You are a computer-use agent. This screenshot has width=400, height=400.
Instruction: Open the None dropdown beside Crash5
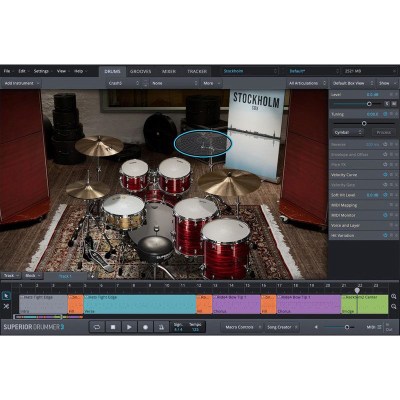[174, 83]
